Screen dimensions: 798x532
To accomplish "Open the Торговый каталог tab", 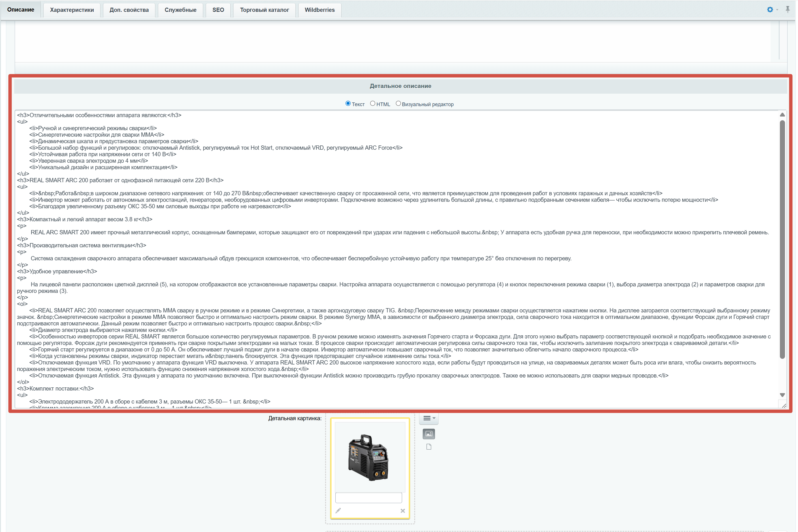I will coord(264,10).
